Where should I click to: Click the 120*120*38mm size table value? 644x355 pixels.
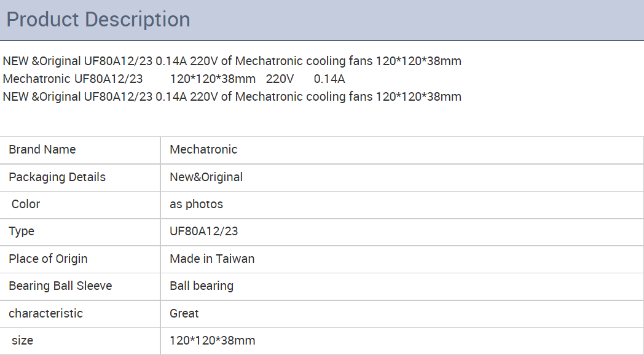tap(212, 340)
